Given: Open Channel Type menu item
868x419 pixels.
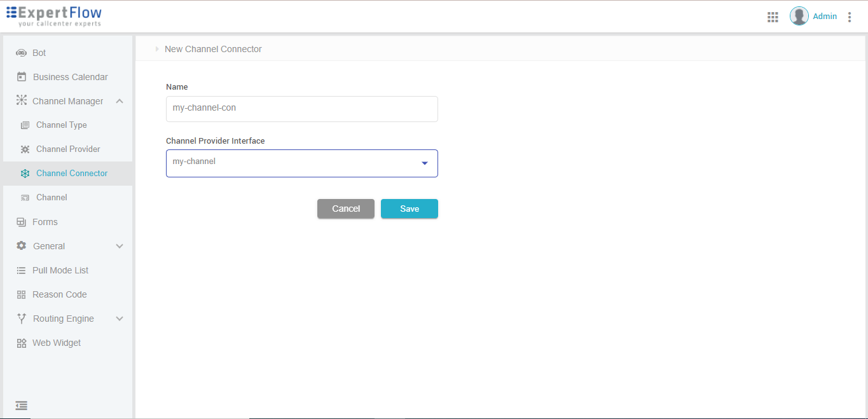Looking at the screenshot, I should 61,125.
